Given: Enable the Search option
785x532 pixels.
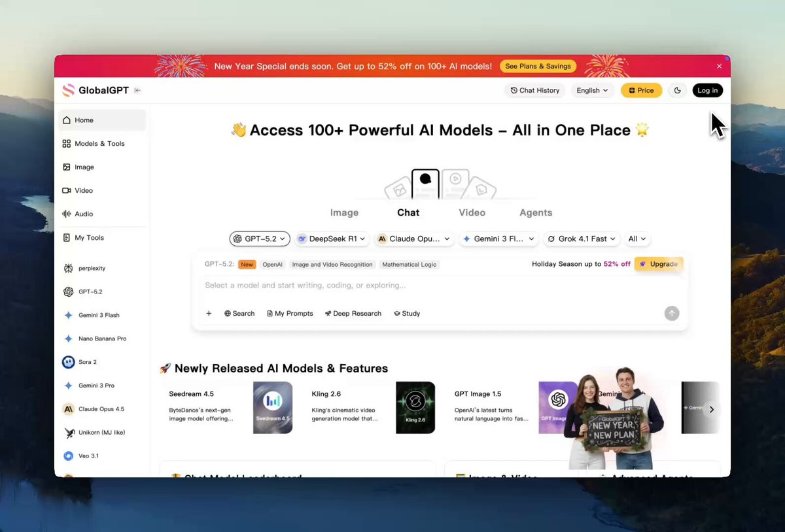Looking at the screenshot, I should point(239,314).
